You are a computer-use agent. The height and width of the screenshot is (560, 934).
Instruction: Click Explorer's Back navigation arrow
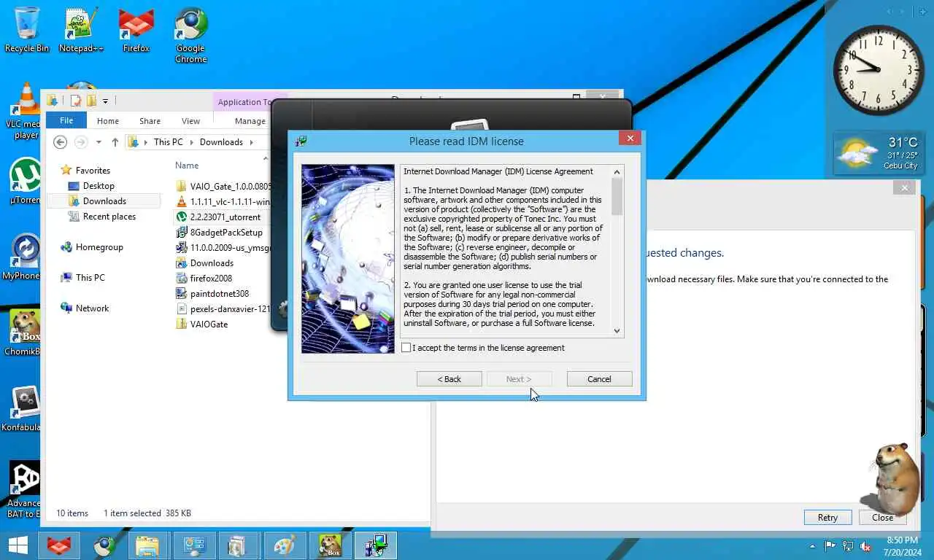tap(61, 142)
